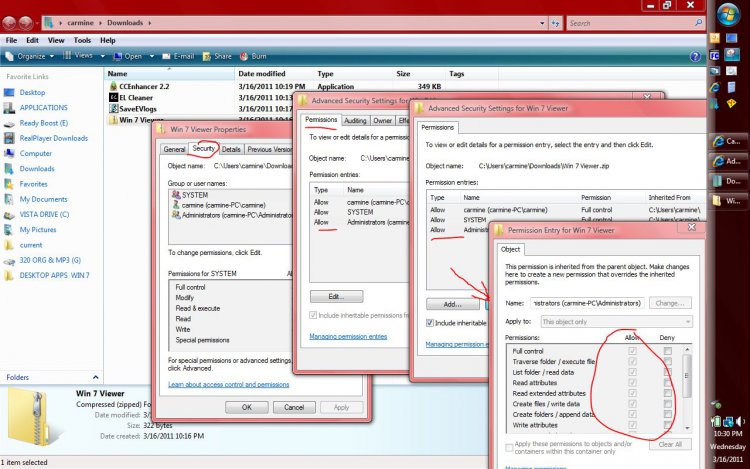Viewport: 750px width, 469px height.
Task: Click the permissions list vertical scrollbar
Action: [687, 388]
